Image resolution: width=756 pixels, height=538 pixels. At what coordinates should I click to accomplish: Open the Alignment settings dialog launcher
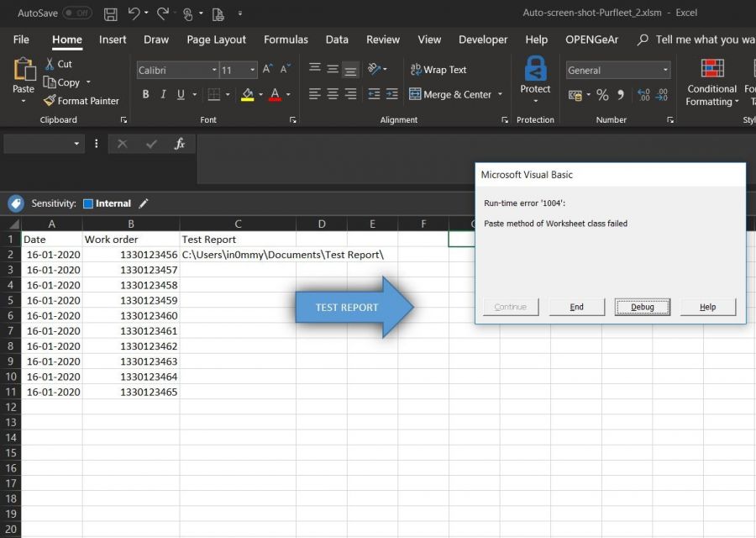pyautogui.click(x=504, y=119)
